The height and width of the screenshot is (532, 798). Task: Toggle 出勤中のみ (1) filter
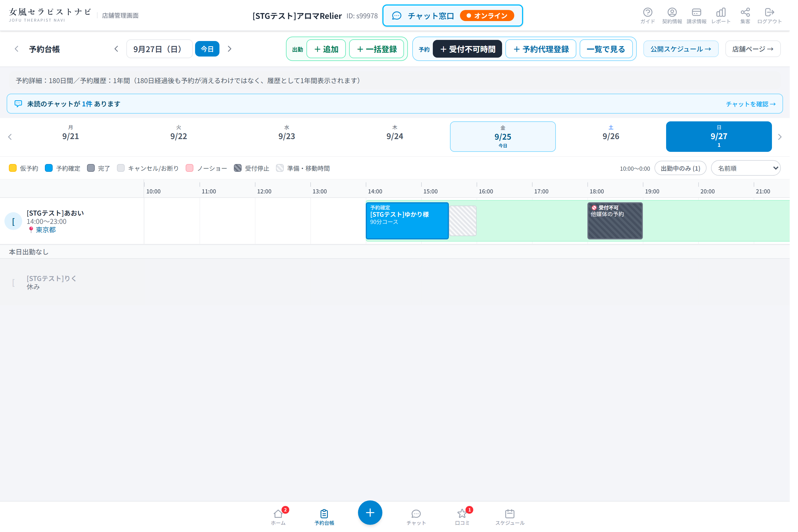(687, 170)
